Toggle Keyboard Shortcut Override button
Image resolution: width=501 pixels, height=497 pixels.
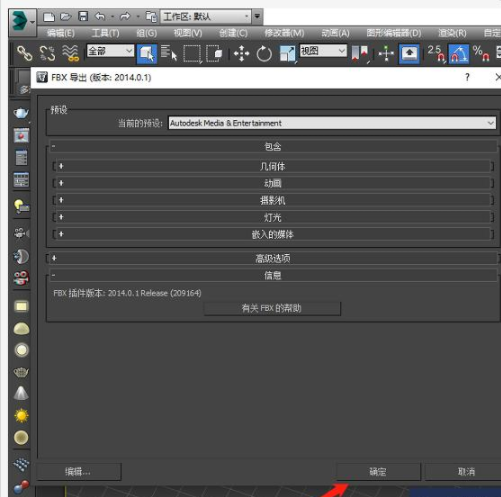(409, 54)
